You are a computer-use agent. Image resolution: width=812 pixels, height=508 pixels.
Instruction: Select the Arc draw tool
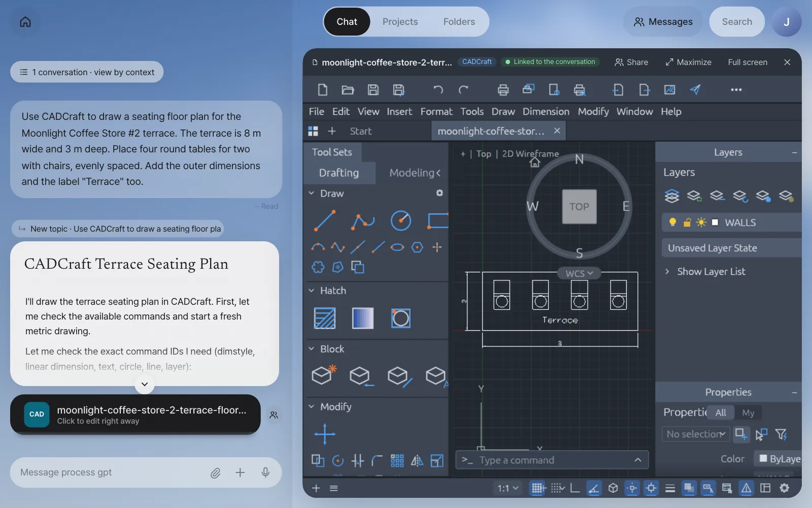pyautogui.click(x=318, y=247)
